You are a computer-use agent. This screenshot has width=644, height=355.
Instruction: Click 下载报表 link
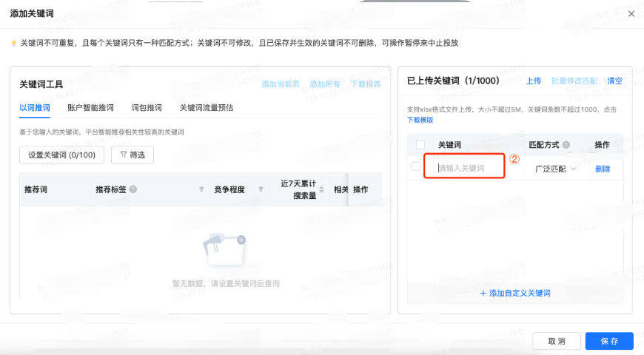click(x=366, y=84)
